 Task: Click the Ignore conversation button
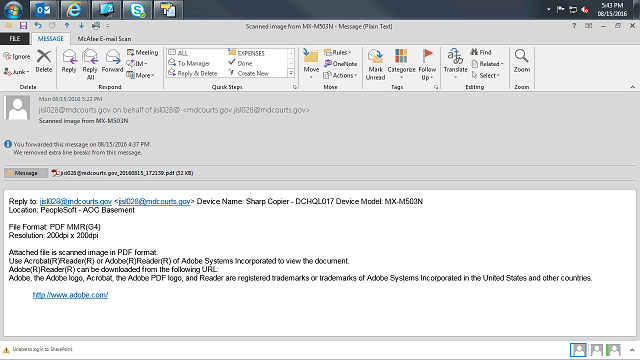(17, 56)
